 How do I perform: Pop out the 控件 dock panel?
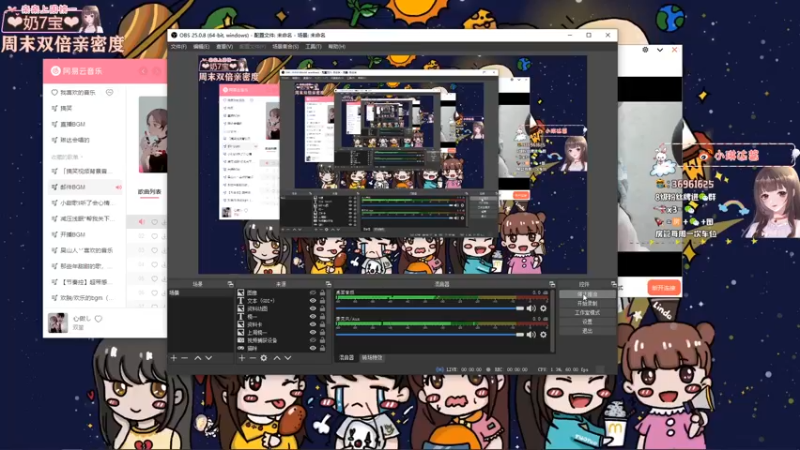pos(613,284)
